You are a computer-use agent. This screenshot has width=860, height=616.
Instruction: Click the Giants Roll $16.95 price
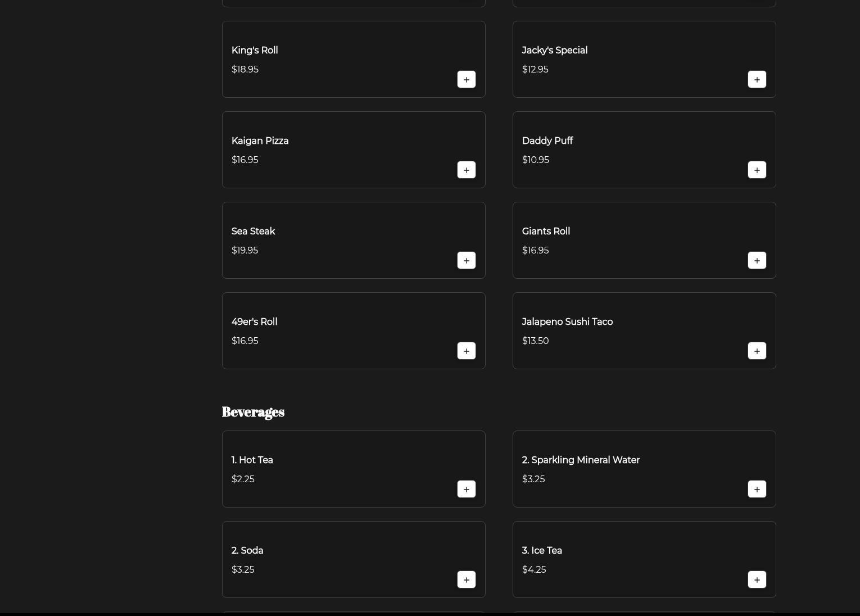click(x=535, y=251)
